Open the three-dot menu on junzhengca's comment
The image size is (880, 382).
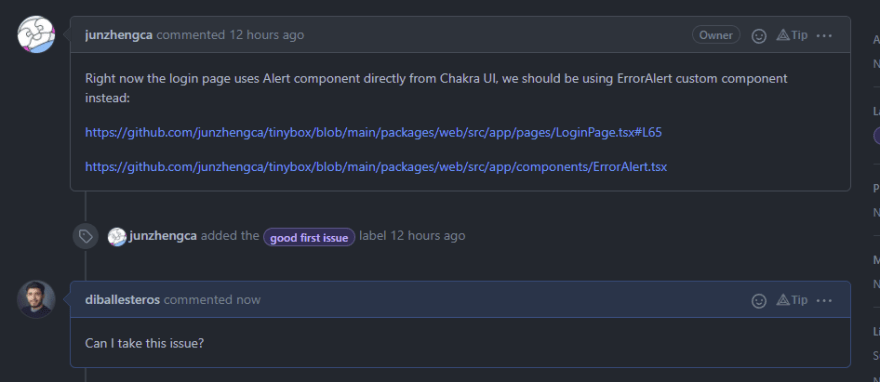point(824,35)
